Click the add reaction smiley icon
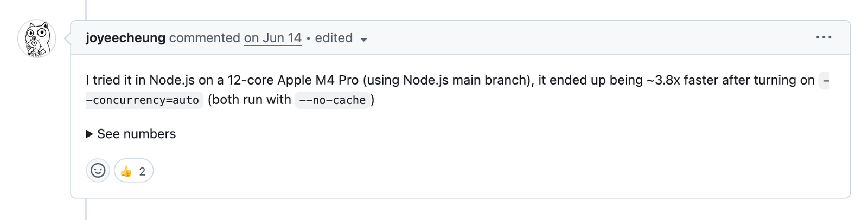This screenshot has width=868, height=220. (x=98, y=171)
